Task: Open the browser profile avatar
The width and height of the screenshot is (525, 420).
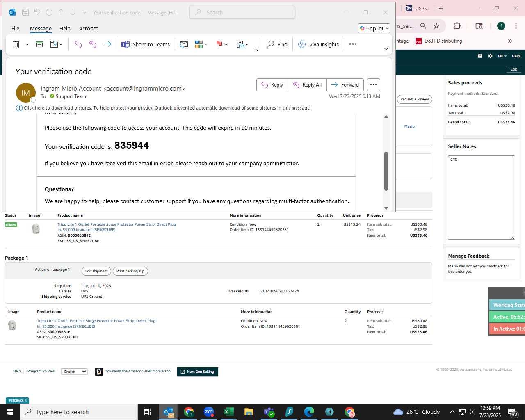Action: (501, 26)
